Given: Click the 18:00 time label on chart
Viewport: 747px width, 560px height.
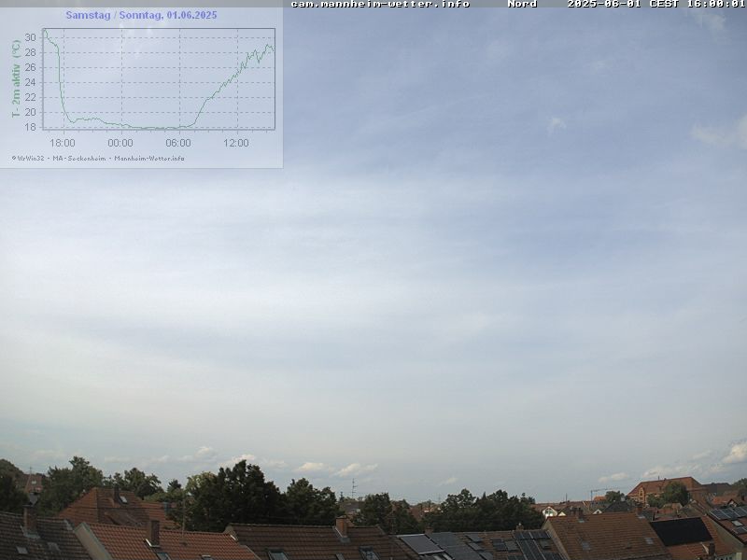Looking at the screenshot, I should (x=63, y=143).
